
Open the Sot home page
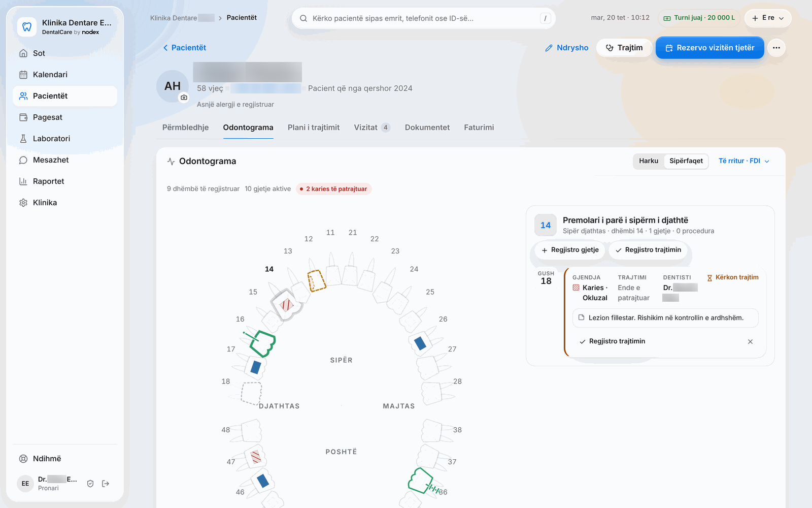65,53
